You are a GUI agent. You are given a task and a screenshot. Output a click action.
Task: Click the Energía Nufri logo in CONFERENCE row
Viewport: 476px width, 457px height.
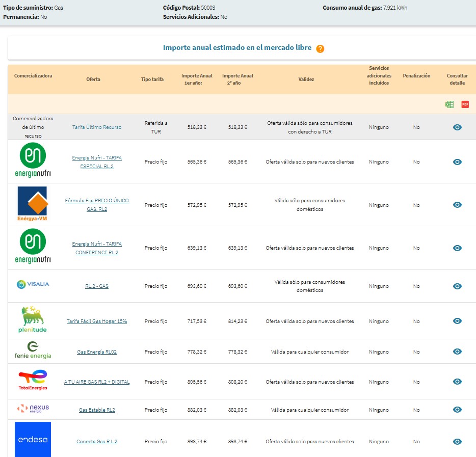33,246
